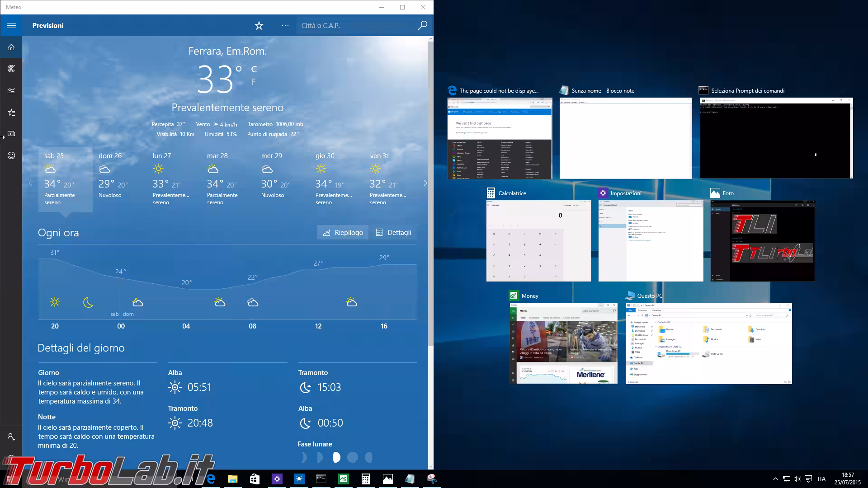
Task: Open saved Places via the star sidebar icon
Action: point(11,113)
